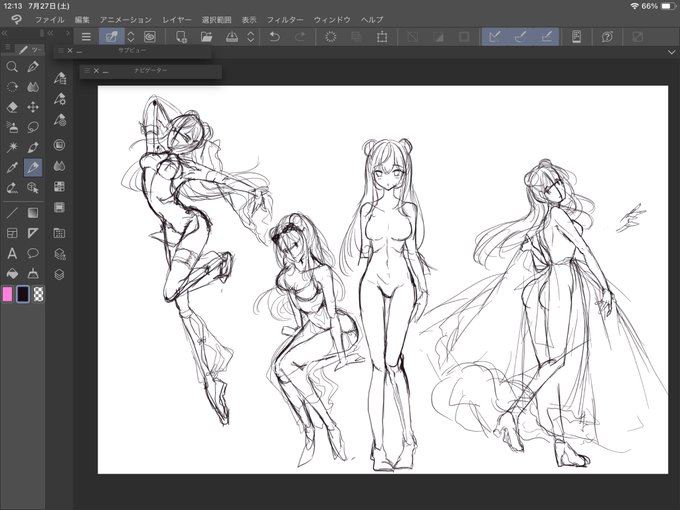Open the Navigator panel menu
680x510 pixels.
[87, 70]
